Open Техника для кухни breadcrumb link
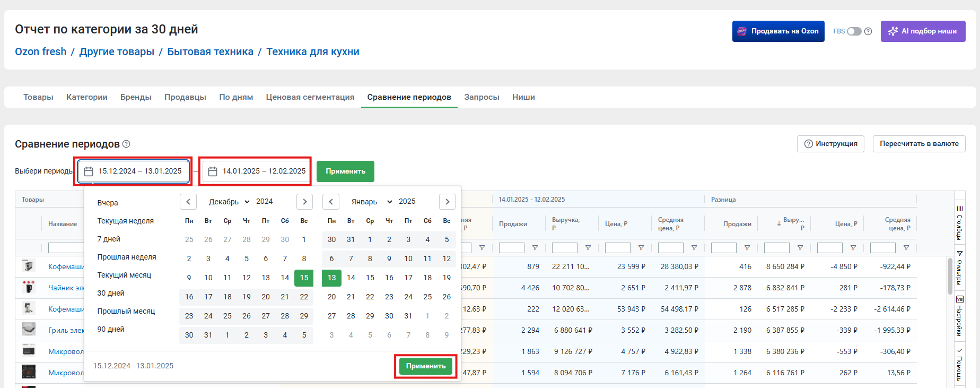This screenshot has height=388, width=980. 313,51
